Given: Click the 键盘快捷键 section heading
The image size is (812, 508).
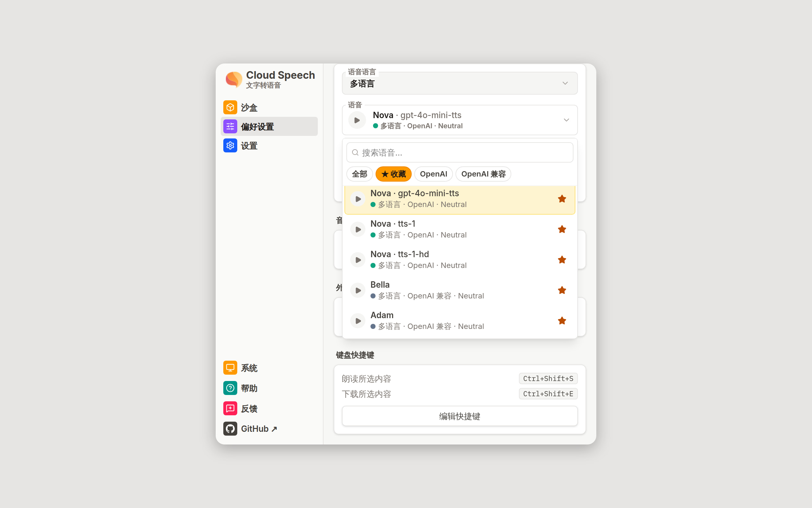Looking at the screenshot, I should pyautogui.click(x=355, y=355).
